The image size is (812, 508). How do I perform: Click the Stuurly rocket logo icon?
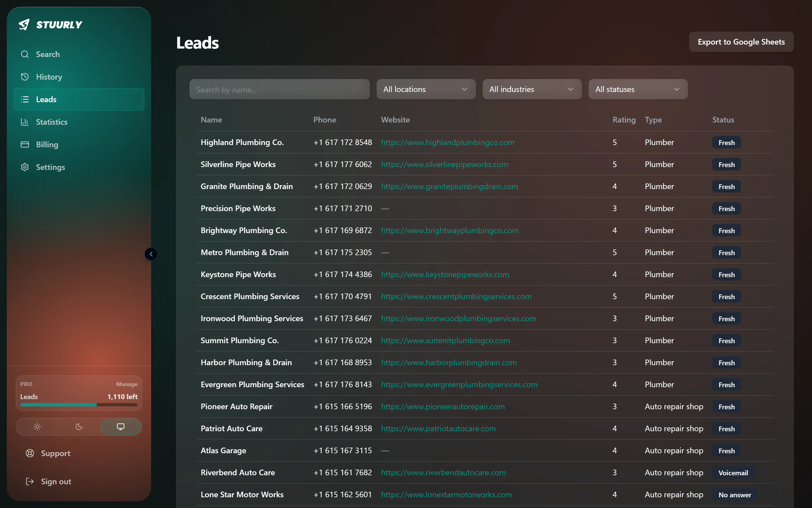click(24, 25)
